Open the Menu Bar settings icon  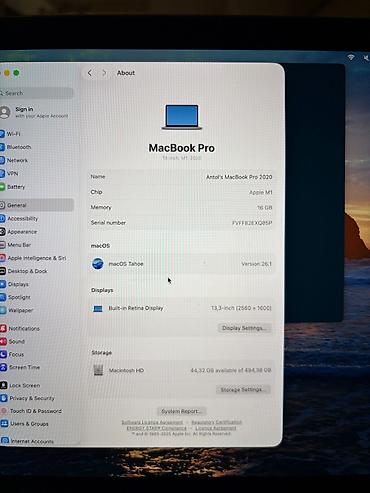coord(2,245)
